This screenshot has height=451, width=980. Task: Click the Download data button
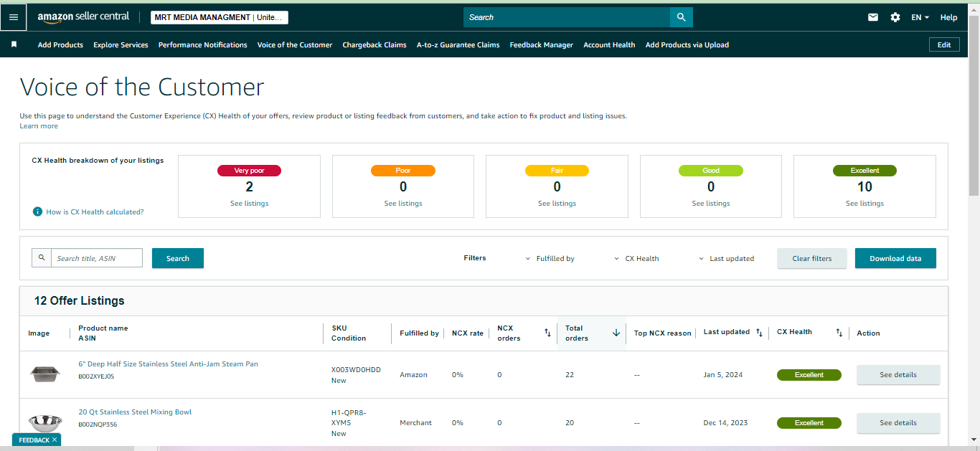click(x=895, y=258)
